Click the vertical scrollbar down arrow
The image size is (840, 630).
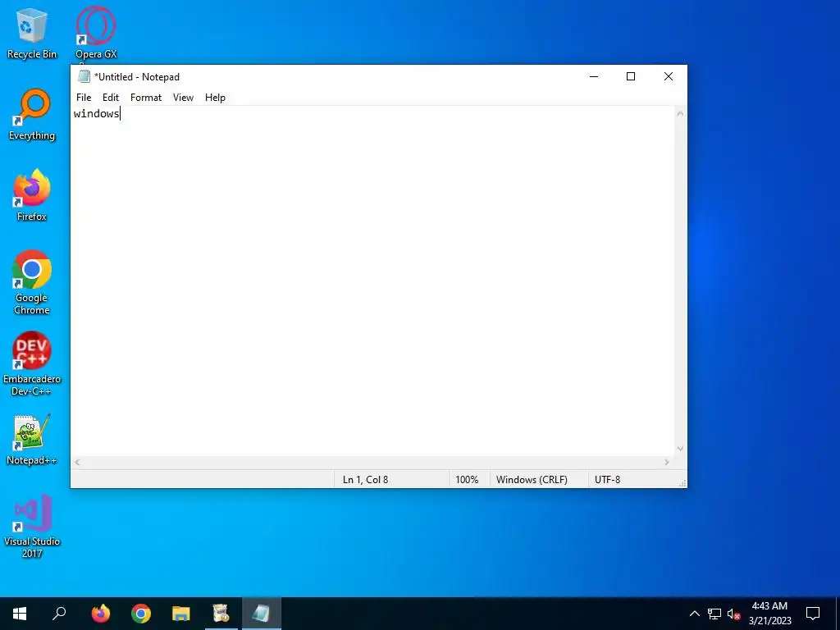[680, 449]
